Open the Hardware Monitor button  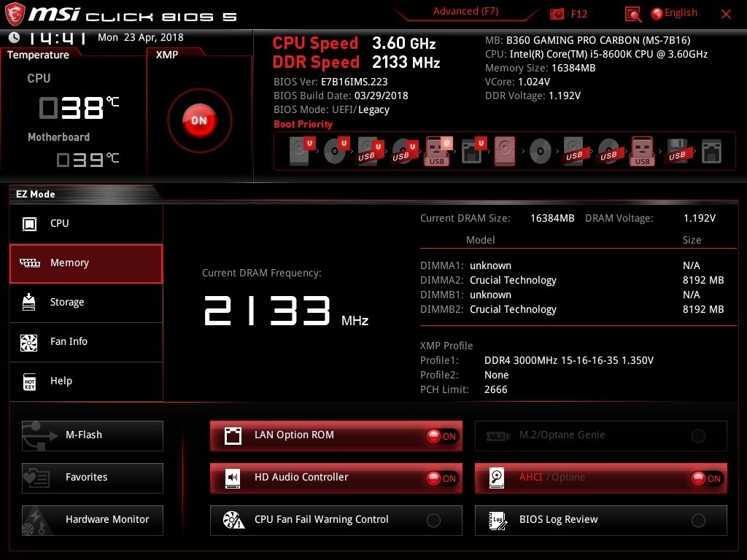click(93, 521)
